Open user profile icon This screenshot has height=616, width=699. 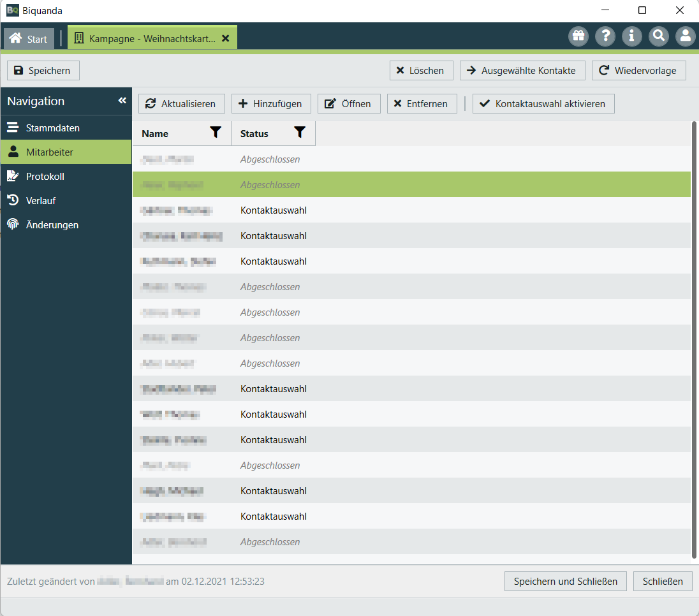[x=686, y=36]
